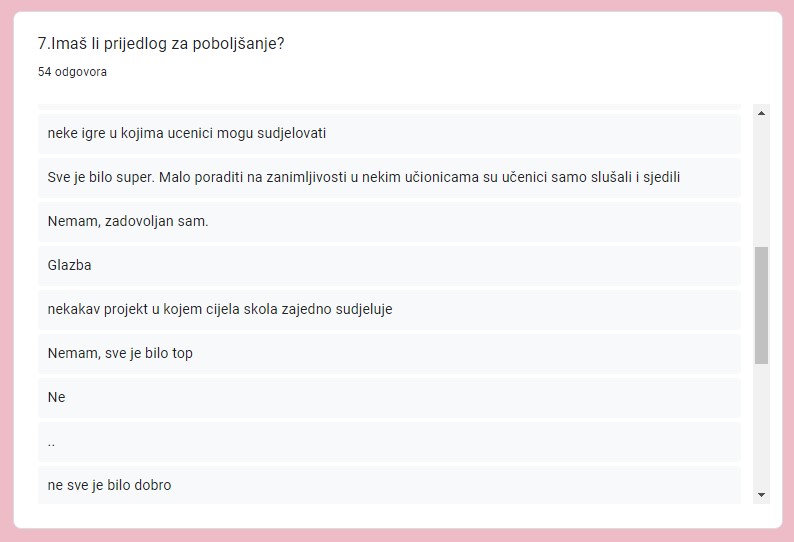Click the 'Nemam, zadovoljan sam.' response
Image resolution: width=794 pixels, height=542 pixels.
[389, 222]
